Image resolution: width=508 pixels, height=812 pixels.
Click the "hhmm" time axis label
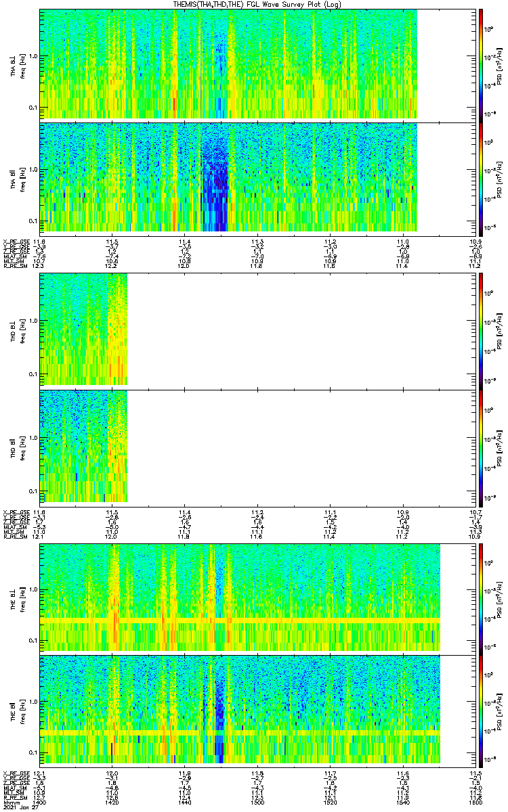10,801
